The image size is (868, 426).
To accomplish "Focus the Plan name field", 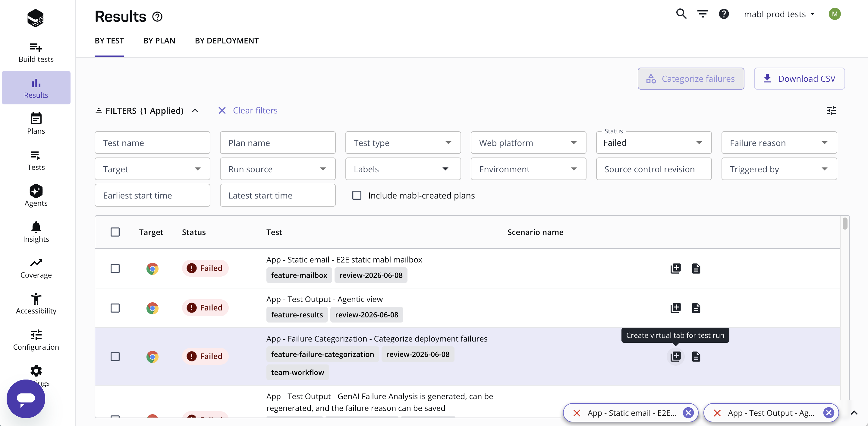I will [278, 143].
